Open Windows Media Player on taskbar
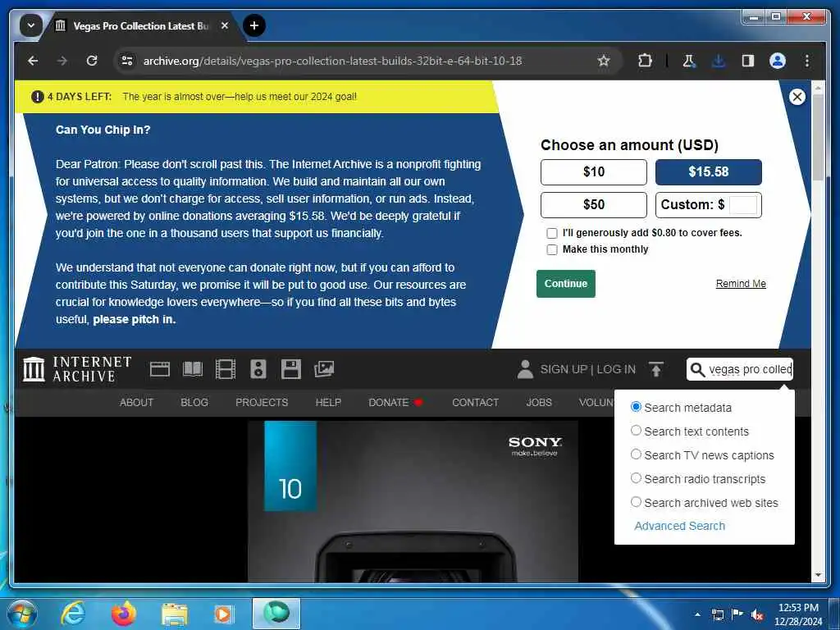 [223, 614]
